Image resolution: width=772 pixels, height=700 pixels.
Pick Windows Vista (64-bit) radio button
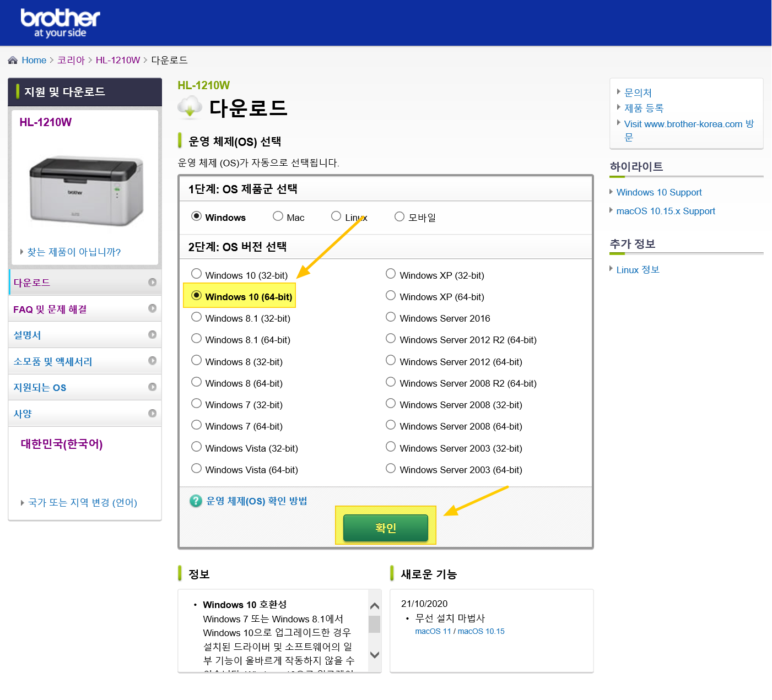(196, 468)
